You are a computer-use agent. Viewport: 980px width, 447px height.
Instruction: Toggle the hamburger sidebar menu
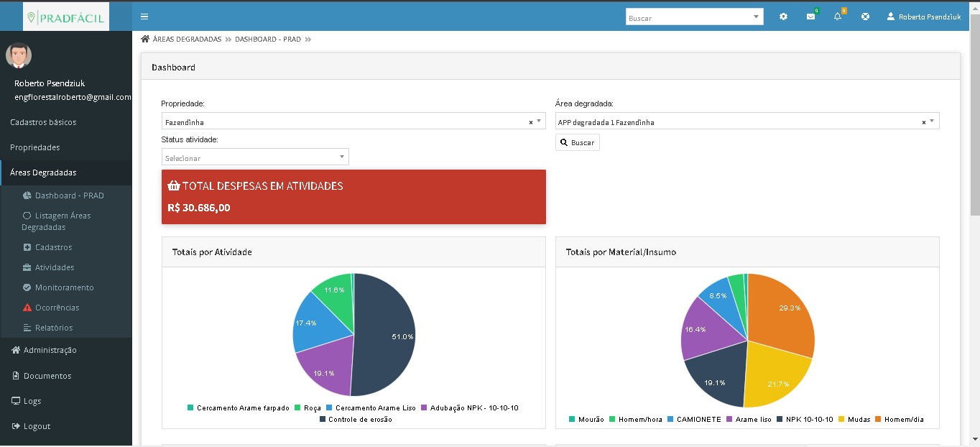point(144,17)
